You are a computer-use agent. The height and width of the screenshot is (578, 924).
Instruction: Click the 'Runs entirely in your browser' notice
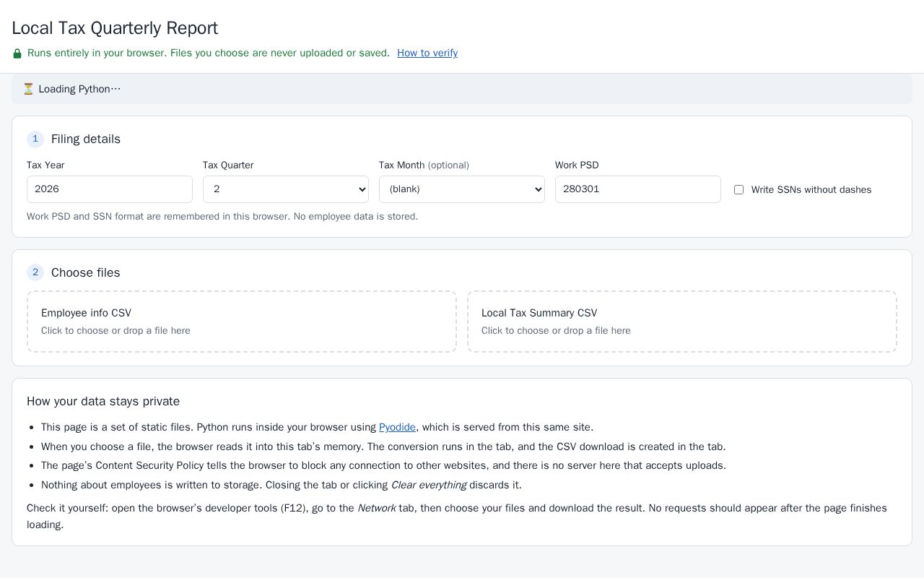(209, 53)
